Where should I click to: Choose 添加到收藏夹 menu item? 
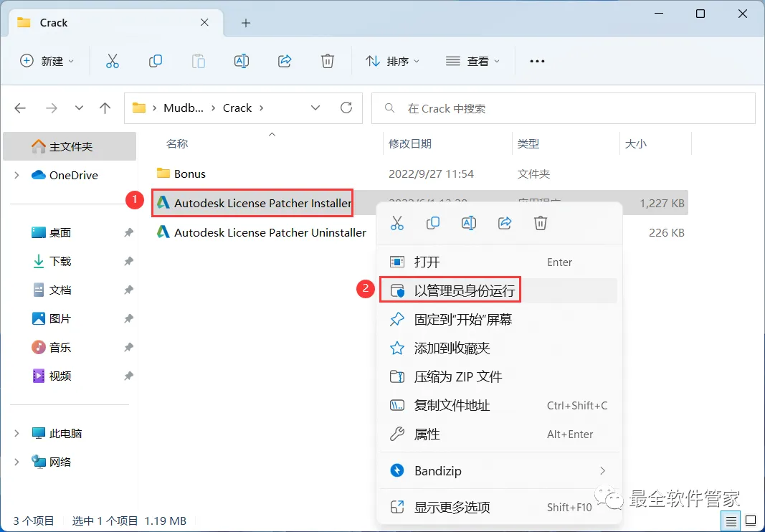pyautogui.click(x=498, y=348)
